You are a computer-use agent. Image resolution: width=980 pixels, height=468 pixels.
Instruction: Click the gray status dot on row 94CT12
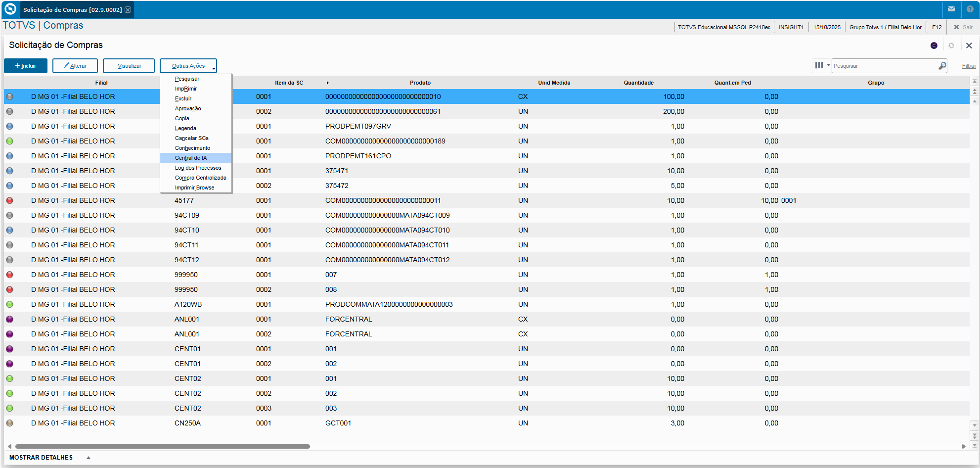[9, 260]
